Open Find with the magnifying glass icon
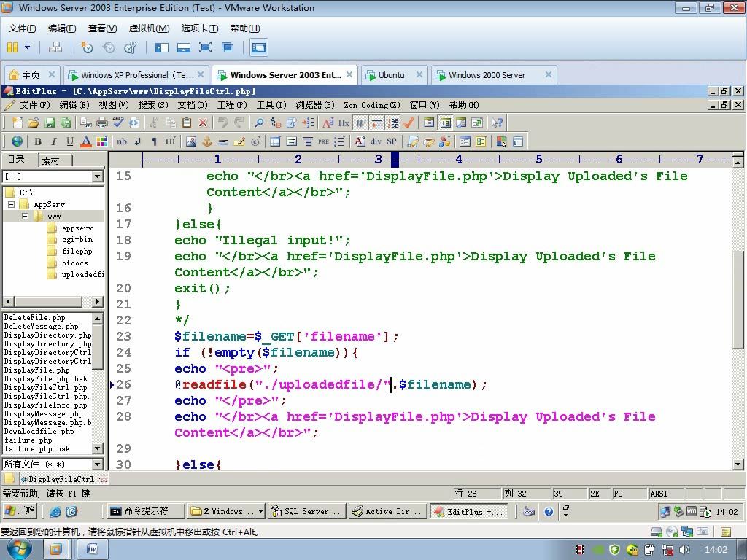 click(x=259, y=122)
